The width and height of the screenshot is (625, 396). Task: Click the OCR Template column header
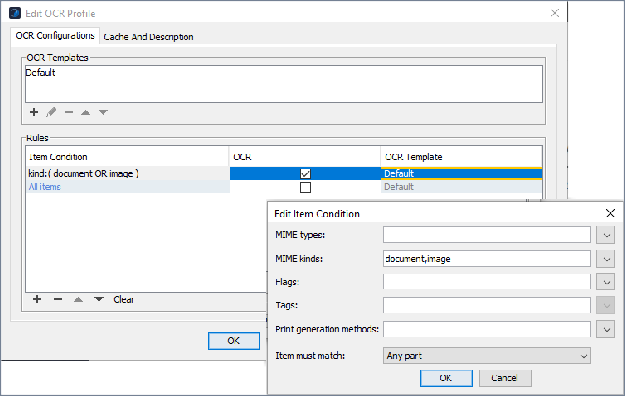click(461, 157)
